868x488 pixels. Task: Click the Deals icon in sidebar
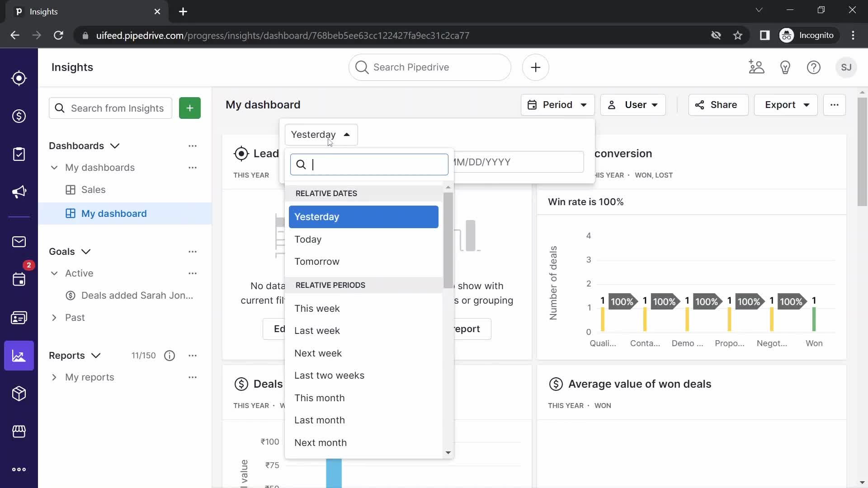19,116
